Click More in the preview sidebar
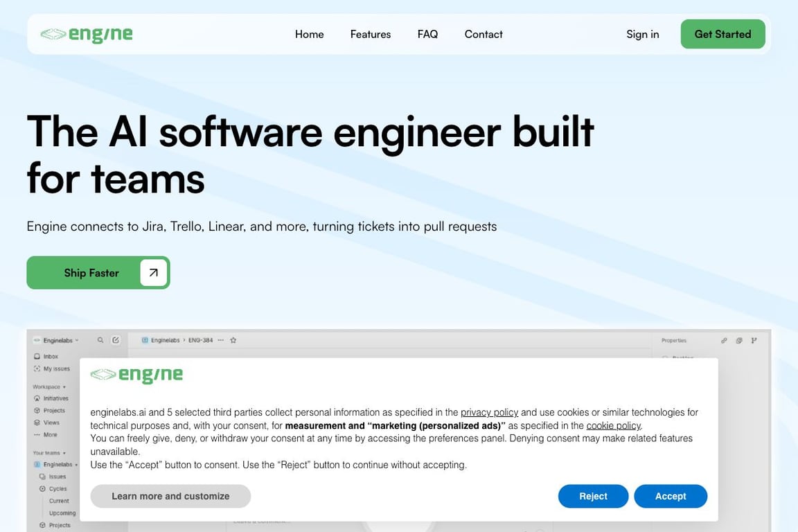Viewport: 798px width, 532px height. [45, 435]
